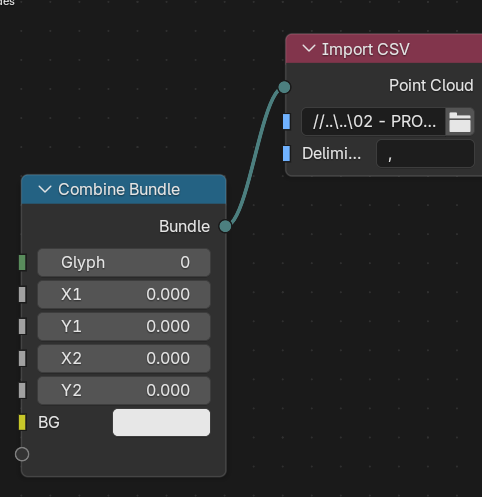Click the Delimiter comma field

coord(425,154)
